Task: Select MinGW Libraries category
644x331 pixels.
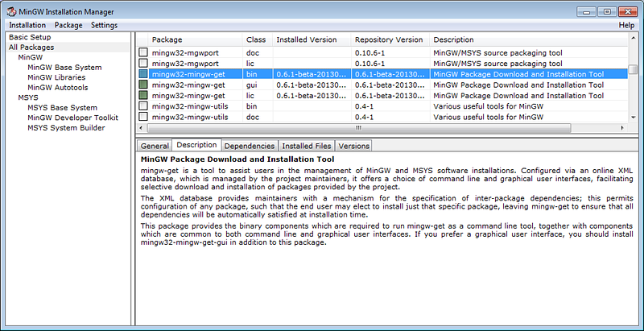Action: (x=56, y=77)
